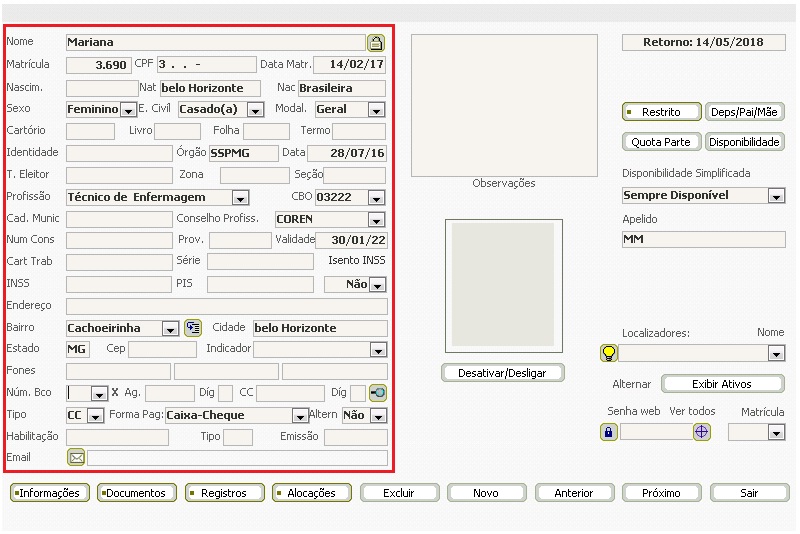Click the Cep input field
Viewport: 800px width, 534px height.
(162, 349)
